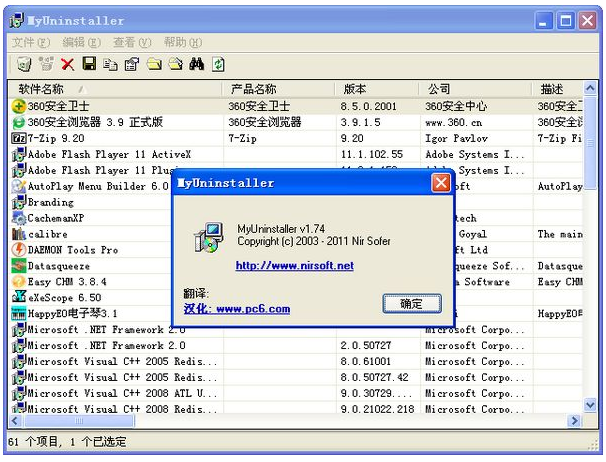Click the vertical scrollbar up arrow
This screenshot has width=606, height=462.
tap(590, 89)
